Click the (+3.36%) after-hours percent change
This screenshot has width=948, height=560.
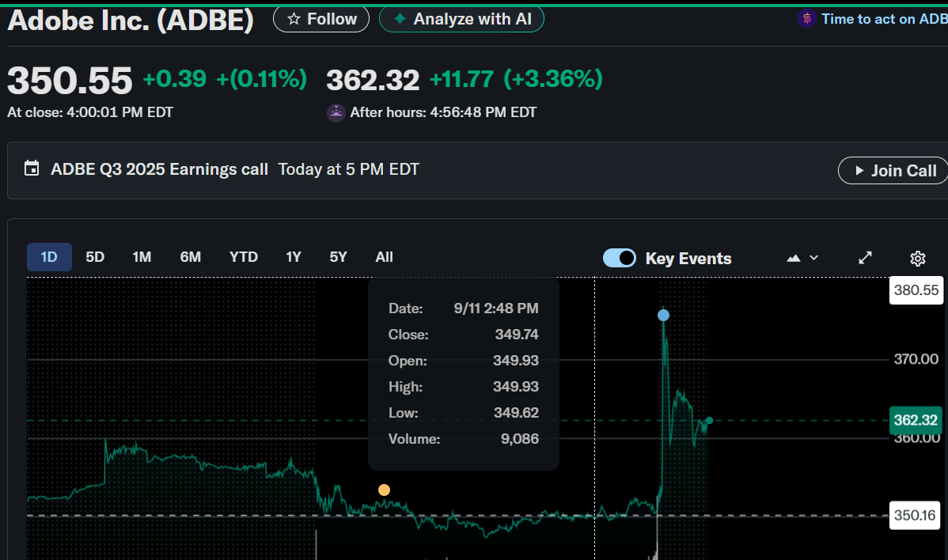[553, 79]
